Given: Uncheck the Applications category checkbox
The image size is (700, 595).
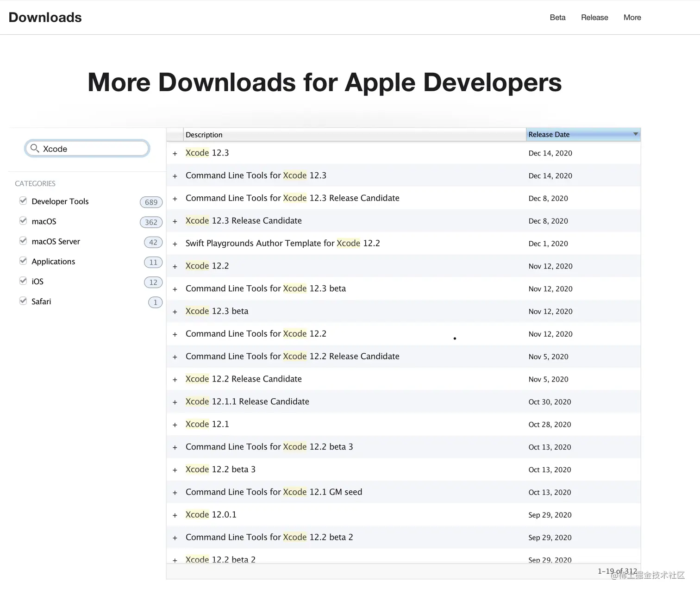Looking at the screenshot, I should (23, 261).
